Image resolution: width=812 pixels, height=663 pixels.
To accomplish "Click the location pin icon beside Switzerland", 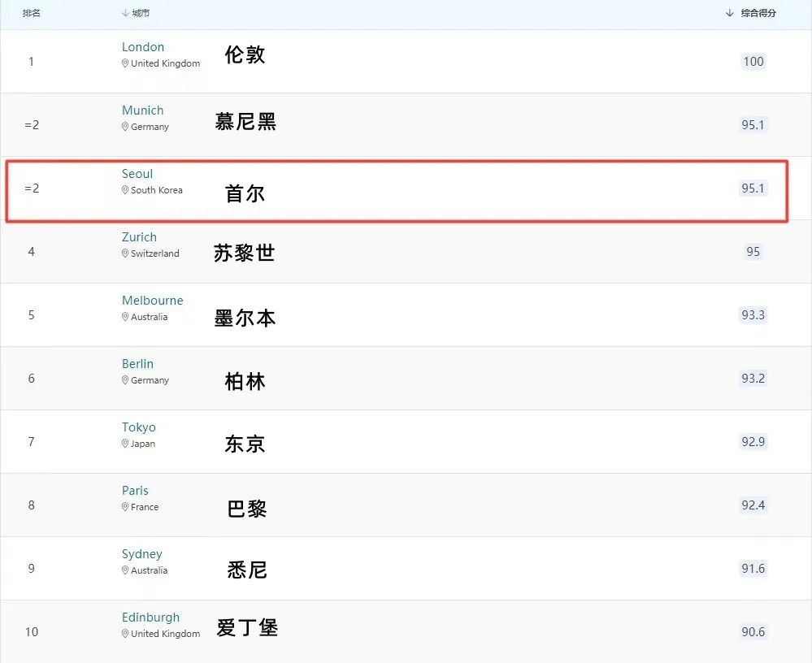I will (x=125, y=253).
